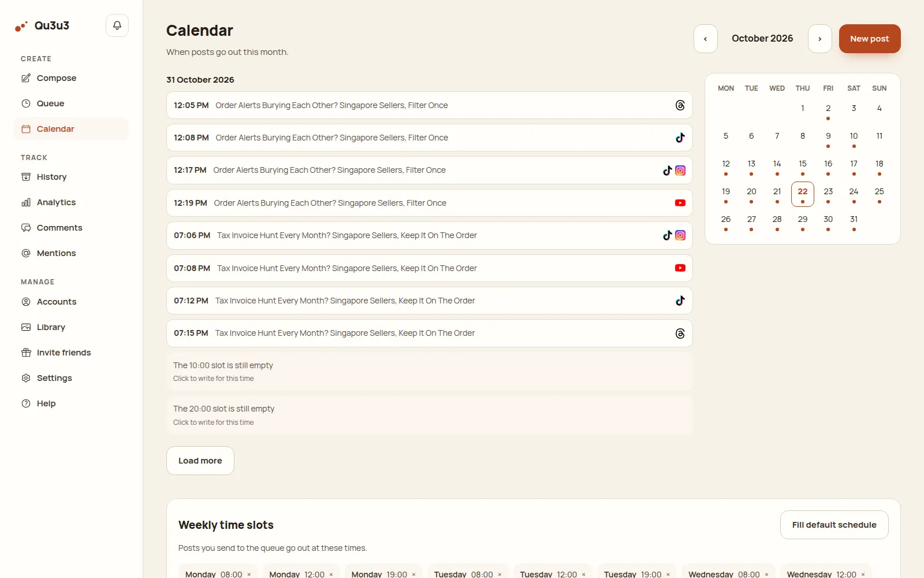
Task: Remove the Monday 12:00 time slot
Action: 331,575
